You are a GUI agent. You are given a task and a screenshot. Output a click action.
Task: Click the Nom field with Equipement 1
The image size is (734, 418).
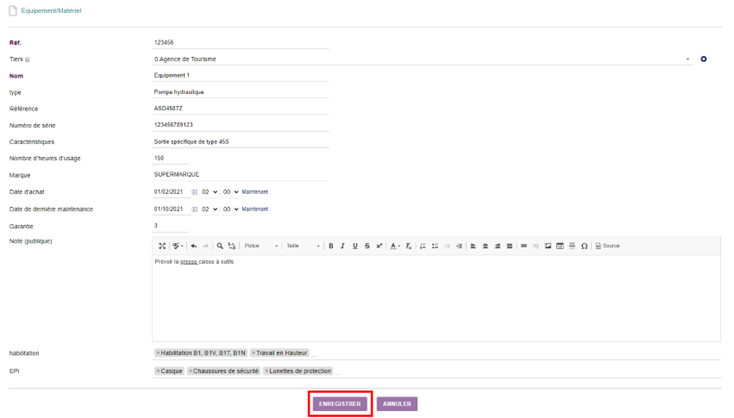241,75
